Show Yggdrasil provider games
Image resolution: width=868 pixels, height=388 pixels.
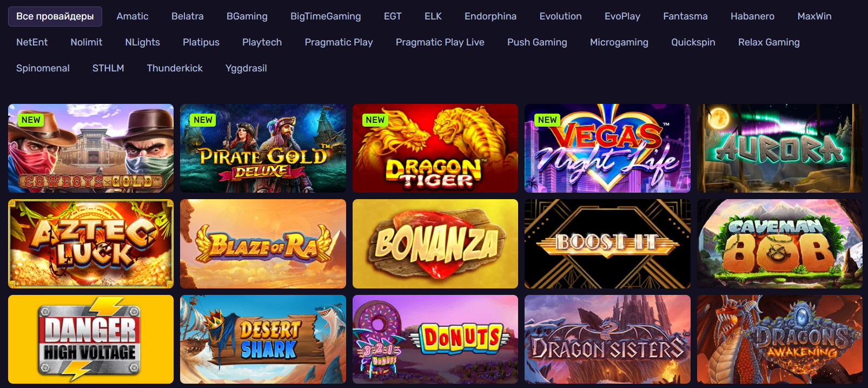pyautogui.click(x=246, y=68)
